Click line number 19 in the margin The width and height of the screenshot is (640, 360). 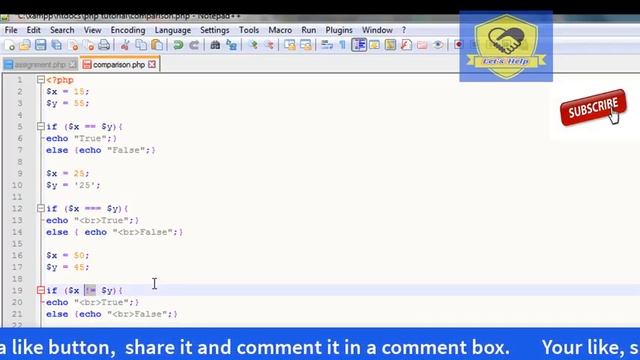[17, 290]
